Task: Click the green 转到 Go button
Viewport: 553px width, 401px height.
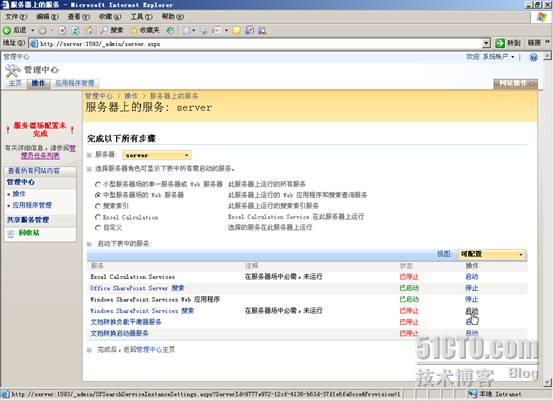Action: pyautogui.click(x=508, y=43)
